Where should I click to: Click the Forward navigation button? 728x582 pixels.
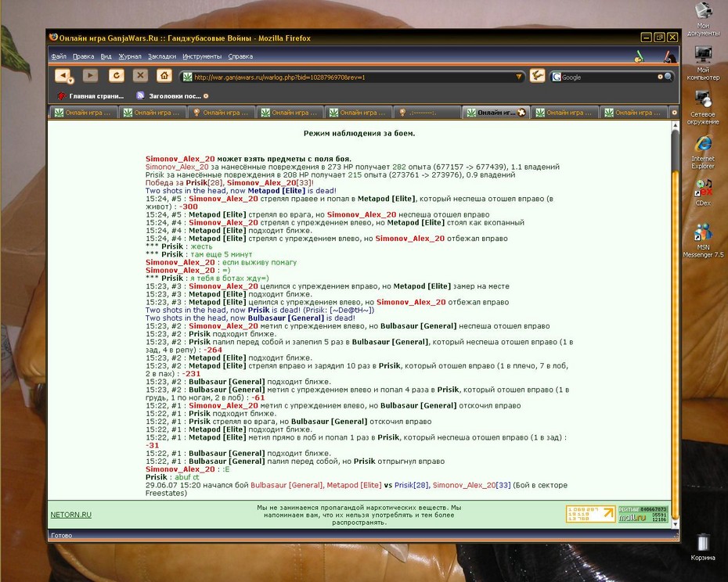click(x=90, y=75)
